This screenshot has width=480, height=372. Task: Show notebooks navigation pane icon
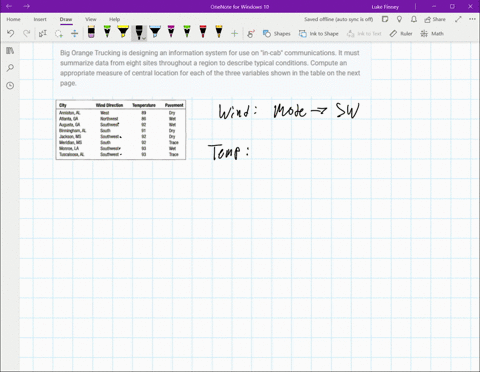(10, 51)
